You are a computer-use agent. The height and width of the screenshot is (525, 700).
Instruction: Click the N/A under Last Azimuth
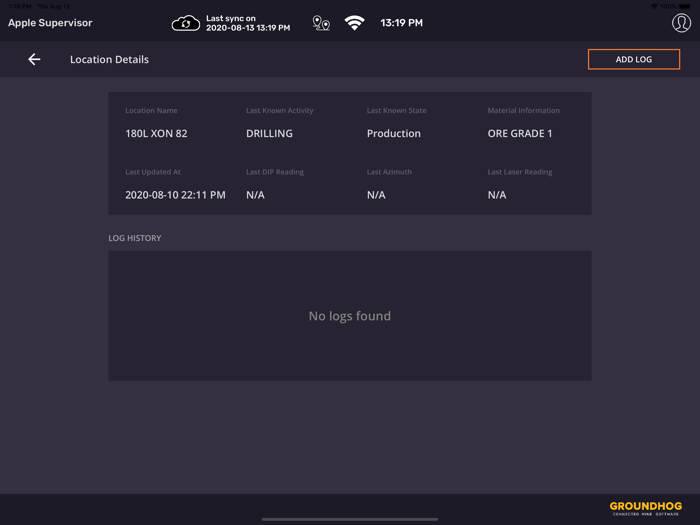376,195
